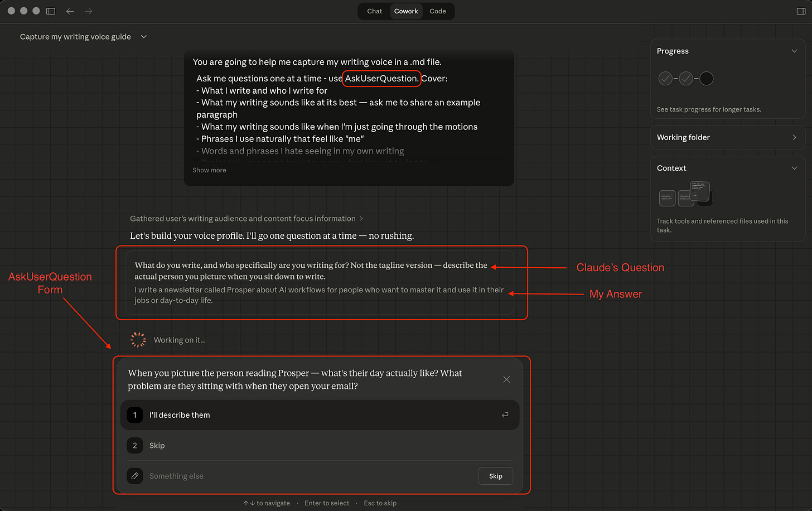The image size is (812, 511).
Task: Click the 'What do you write' question text
Action: click(311, 271)
